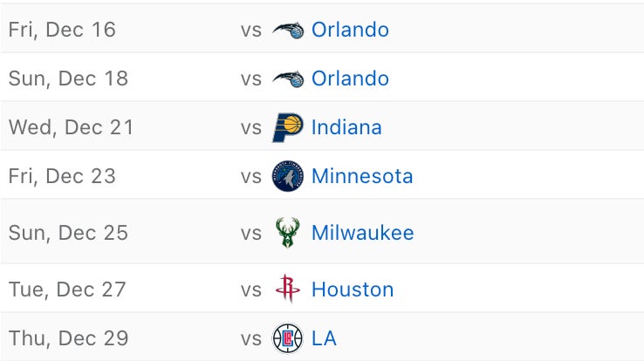This screenshot has width=644, height=361.
Task: Select the Thu, Dec 29 date
Action: point(68,337)
